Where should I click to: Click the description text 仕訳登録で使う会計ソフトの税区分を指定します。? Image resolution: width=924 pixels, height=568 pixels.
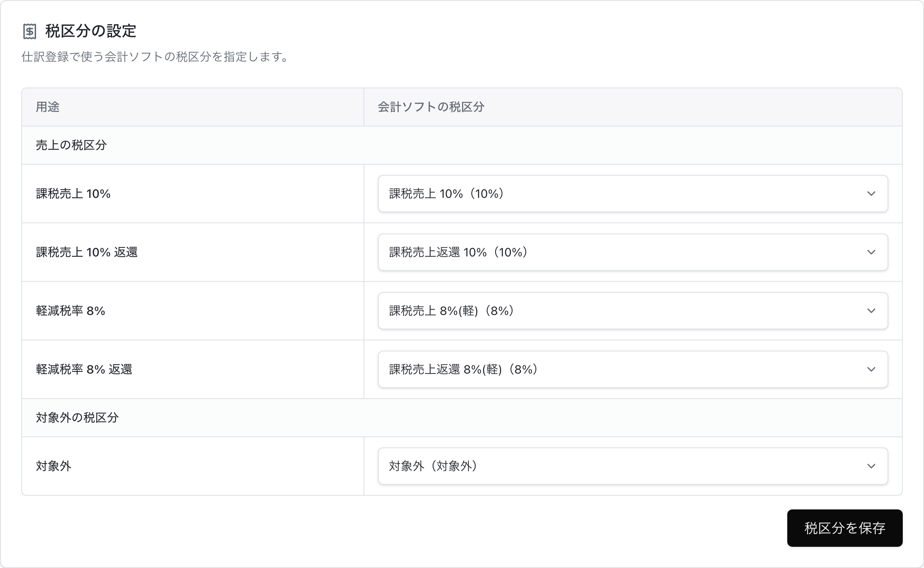(156, 57)
